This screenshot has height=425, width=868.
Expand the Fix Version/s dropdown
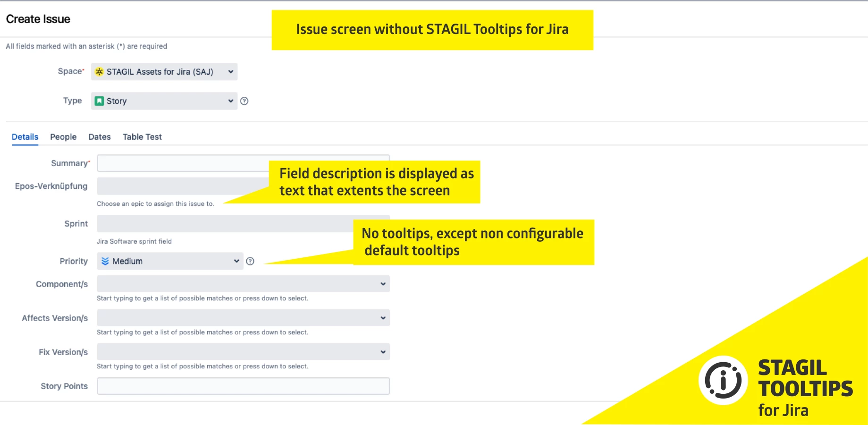tap(243, 352)
